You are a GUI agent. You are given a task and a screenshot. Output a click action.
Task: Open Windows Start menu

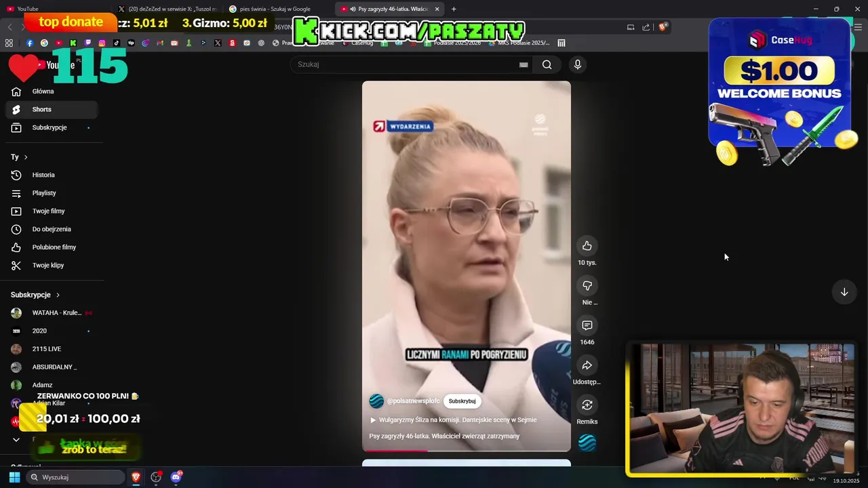tap(14, 477)
